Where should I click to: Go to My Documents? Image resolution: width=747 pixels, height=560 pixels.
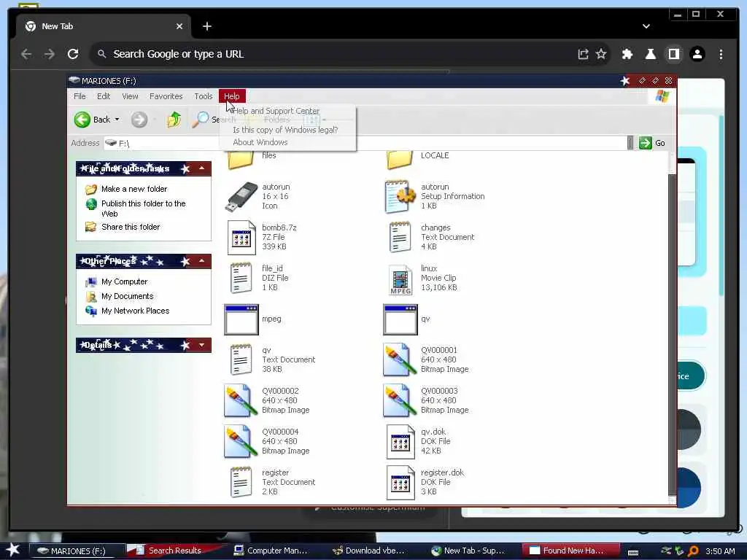click(x=127, y=296)
